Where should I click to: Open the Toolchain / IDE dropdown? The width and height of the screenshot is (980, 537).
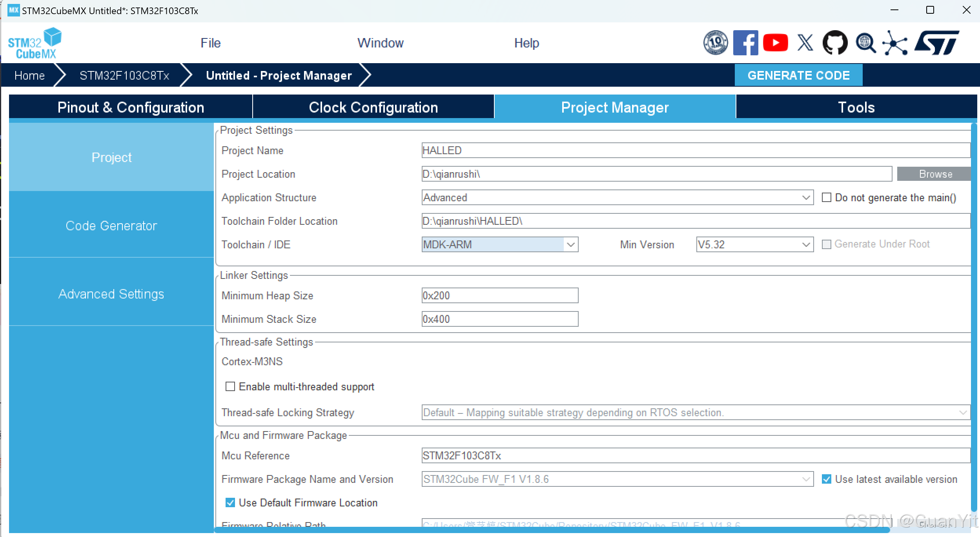570,245
